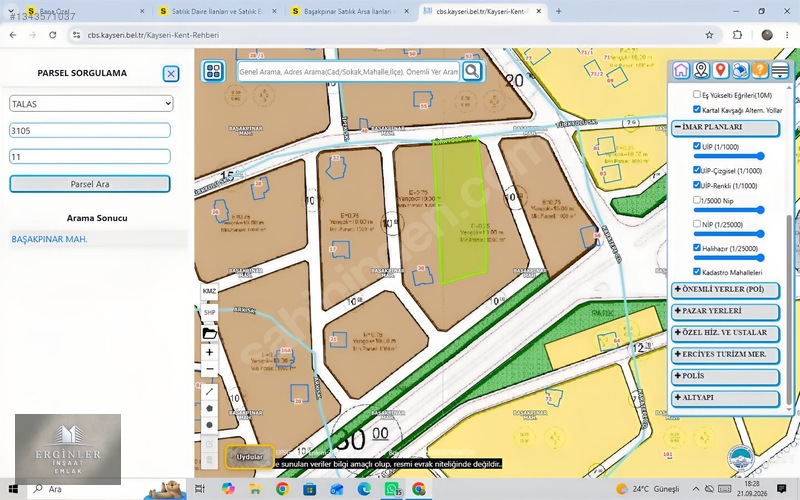This screenshot has width=800, height=500.
Task: Switch to Başakpınar Satılık Arsa tab
Action: point(351,11)
